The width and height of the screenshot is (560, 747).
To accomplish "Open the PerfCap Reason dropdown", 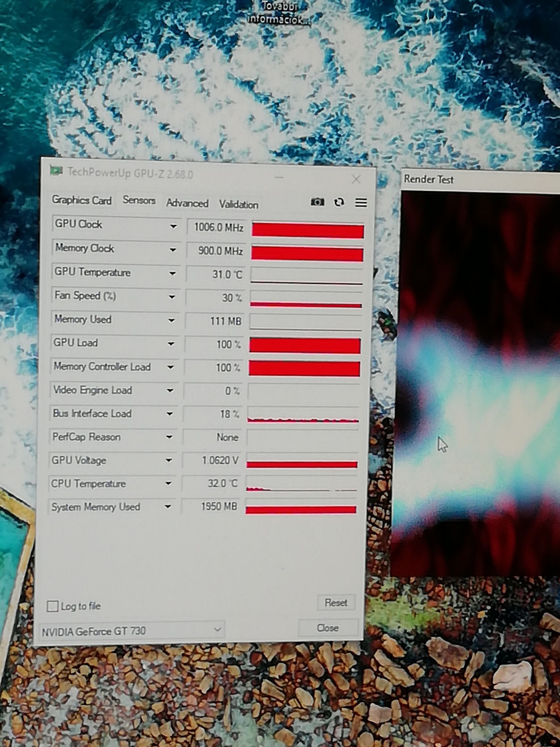I will [169, 437].
